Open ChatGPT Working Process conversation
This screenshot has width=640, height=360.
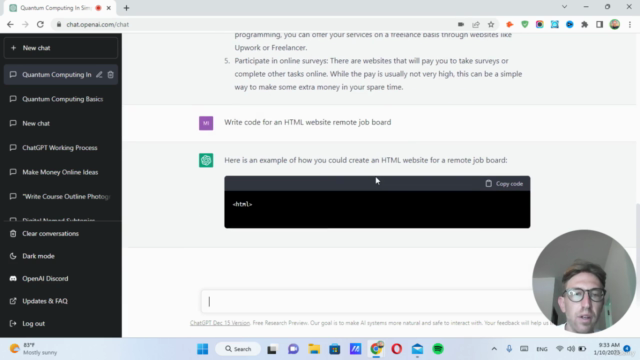(61, 148)
